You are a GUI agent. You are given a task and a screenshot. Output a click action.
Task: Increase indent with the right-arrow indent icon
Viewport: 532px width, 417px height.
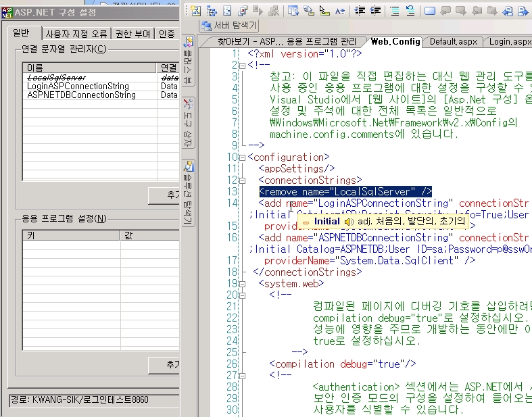375,11
